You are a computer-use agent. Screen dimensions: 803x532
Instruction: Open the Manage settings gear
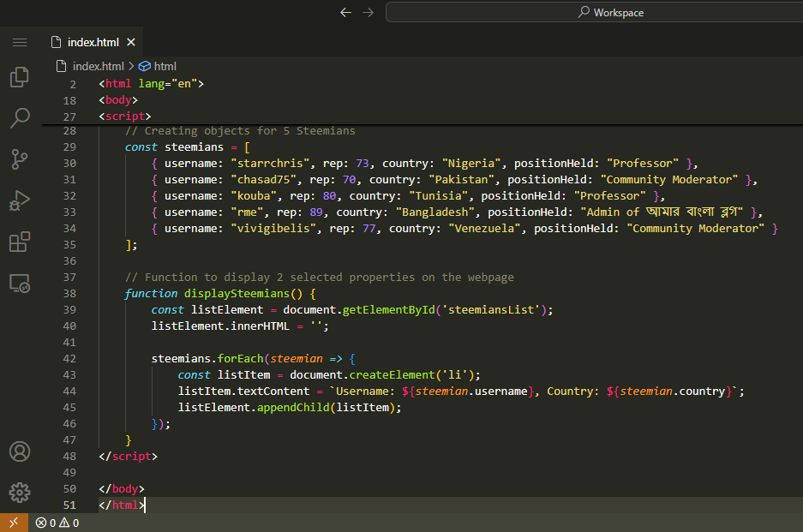[19, 492]
